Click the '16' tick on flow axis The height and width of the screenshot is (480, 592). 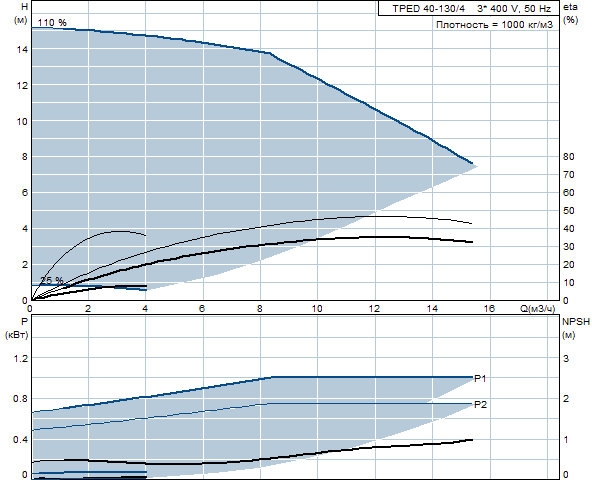[489, 309]
